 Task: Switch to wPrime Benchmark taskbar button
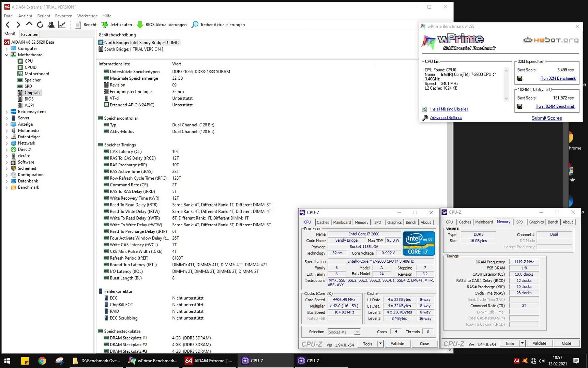[x=152, y=361]
